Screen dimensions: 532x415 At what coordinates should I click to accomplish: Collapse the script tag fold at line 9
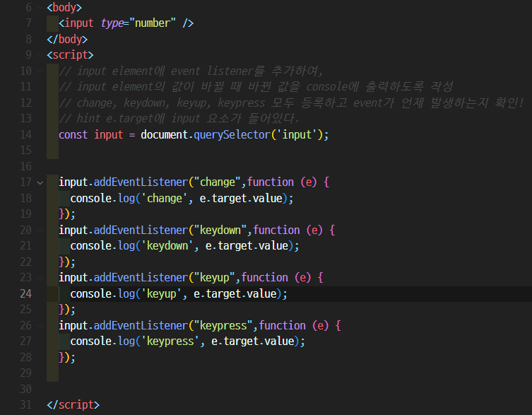pos(40,55)
